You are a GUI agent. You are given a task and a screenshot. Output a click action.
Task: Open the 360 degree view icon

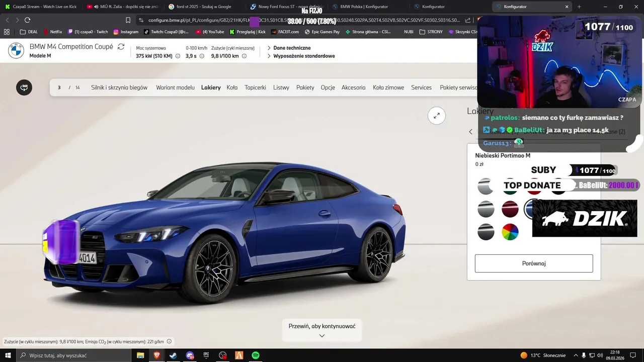pos(24,87)
